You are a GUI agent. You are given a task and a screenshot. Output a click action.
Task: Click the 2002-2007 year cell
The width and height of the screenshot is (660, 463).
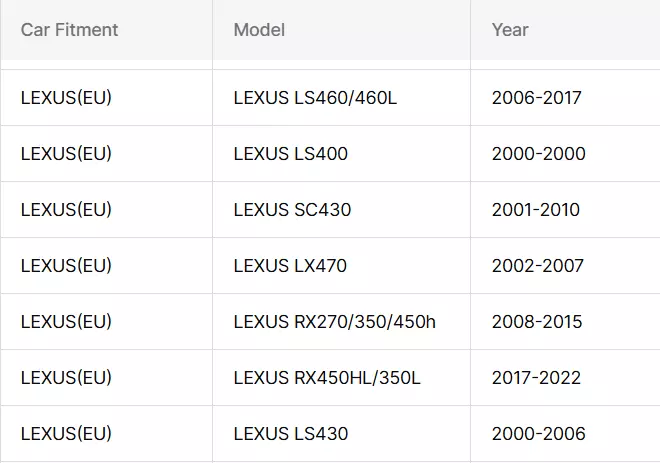(x=565, y=266)
